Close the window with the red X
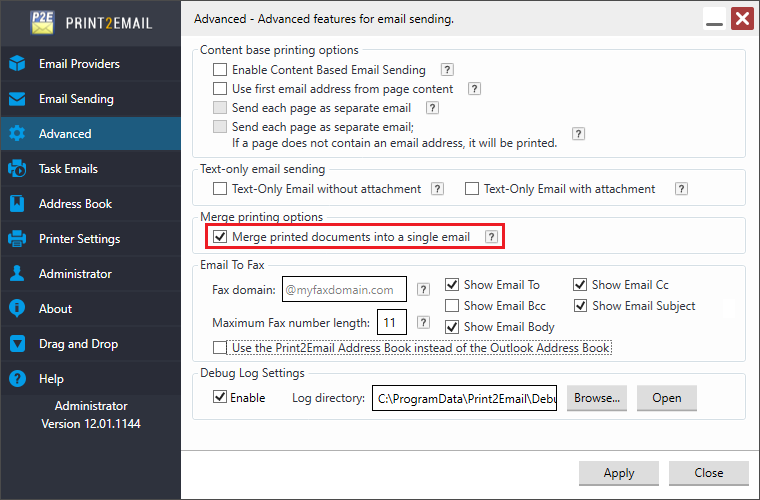The width and height of the screenshot is (760, 500). 742,19
